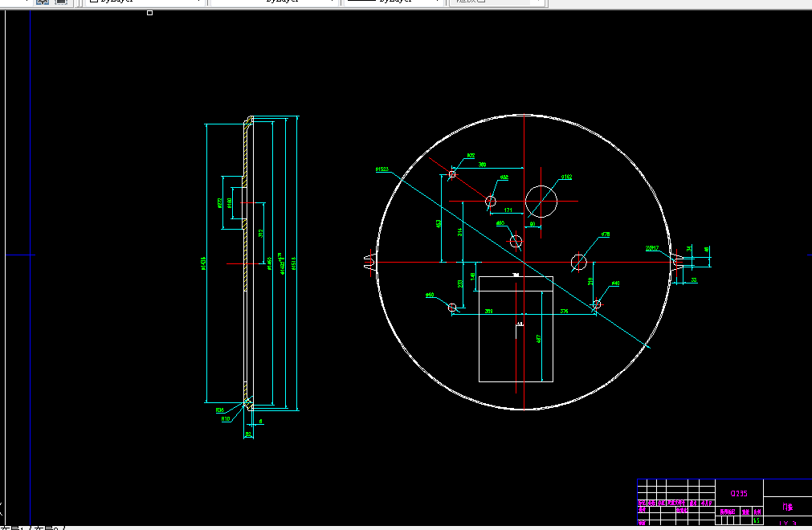
Task: Select the φ78 circle on the horizontal centerline
Action: [x=578, y=262]
